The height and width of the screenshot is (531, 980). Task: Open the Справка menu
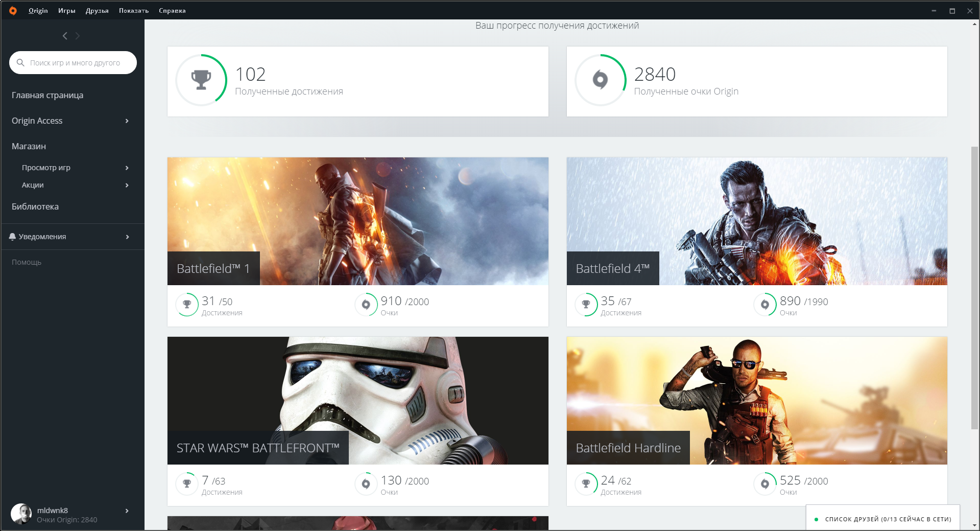[172, 10]
